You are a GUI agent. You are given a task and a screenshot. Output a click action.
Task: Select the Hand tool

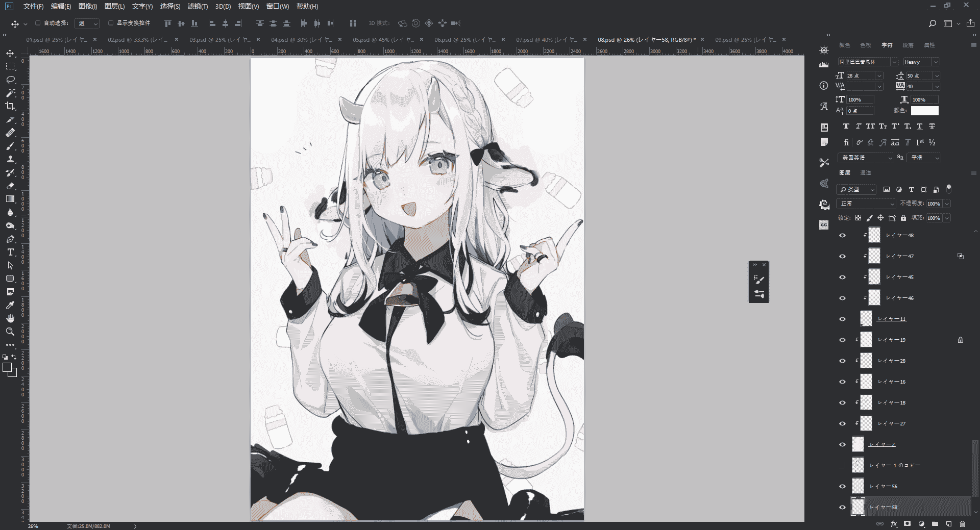(10, 318)
